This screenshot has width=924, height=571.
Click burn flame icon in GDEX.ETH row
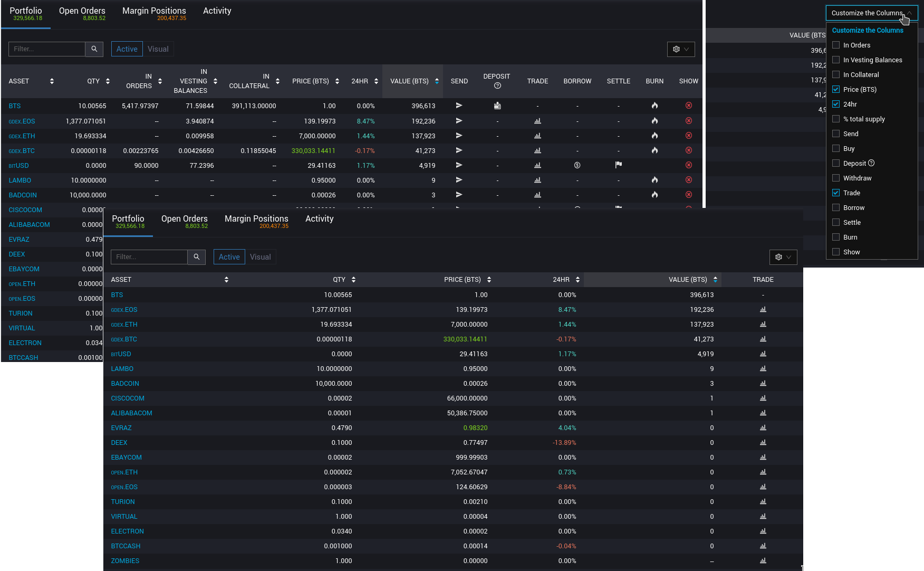click(x=654, y=136)
